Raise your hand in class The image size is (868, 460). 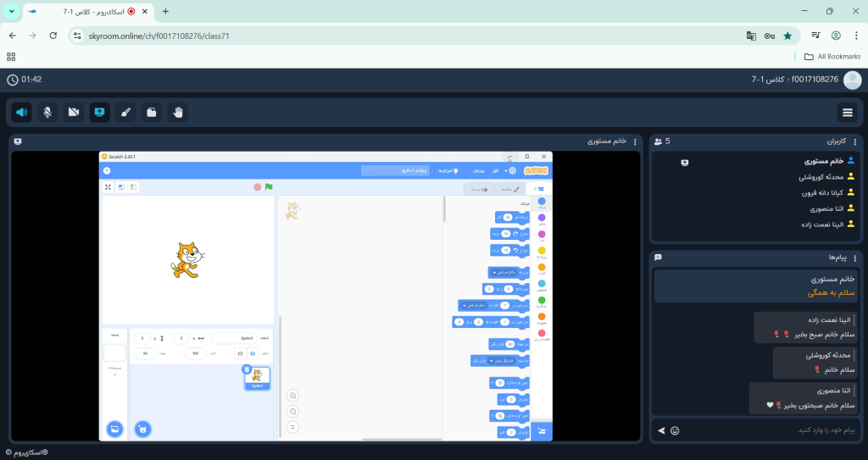point(177,112)
